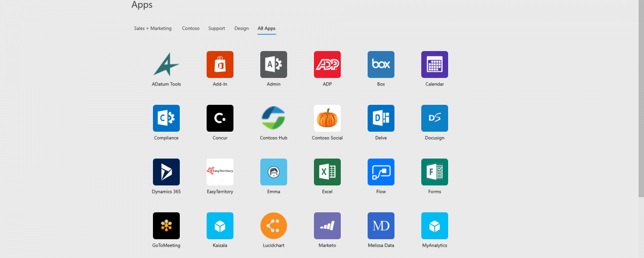Open the Marketo app icon

(x=327, y=226)
